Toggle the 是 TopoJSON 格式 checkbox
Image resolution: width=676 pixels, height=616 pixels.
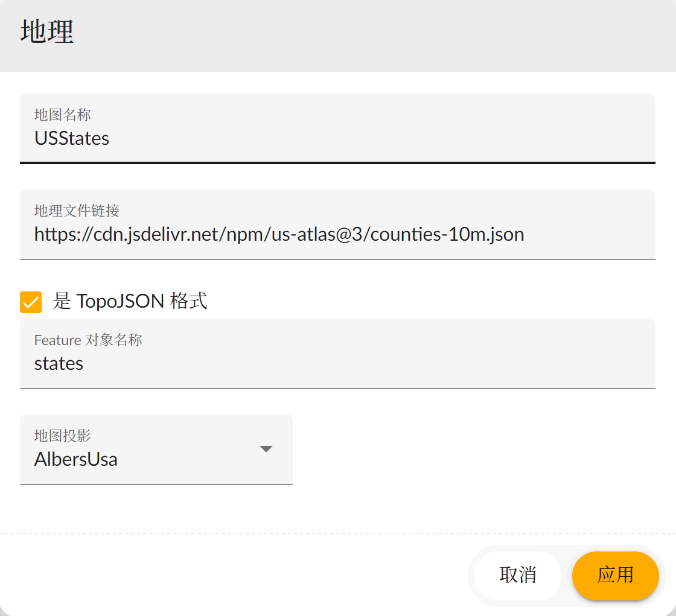(x=31, y=302)
